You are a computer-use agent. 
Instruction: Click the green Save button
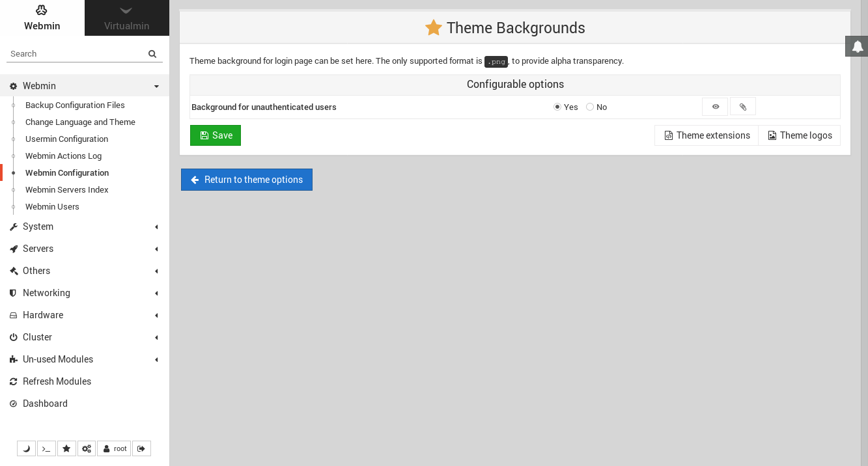coord(216,135)
